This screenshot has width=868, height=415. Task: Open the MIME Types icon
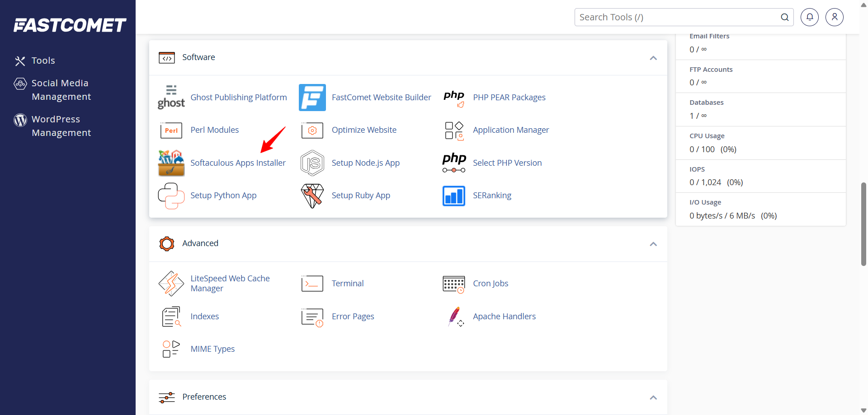pos(171,349)
